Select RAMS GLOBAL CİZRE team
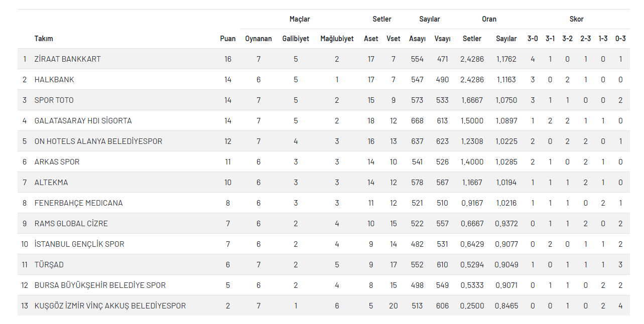 click(x=71, y=224)
